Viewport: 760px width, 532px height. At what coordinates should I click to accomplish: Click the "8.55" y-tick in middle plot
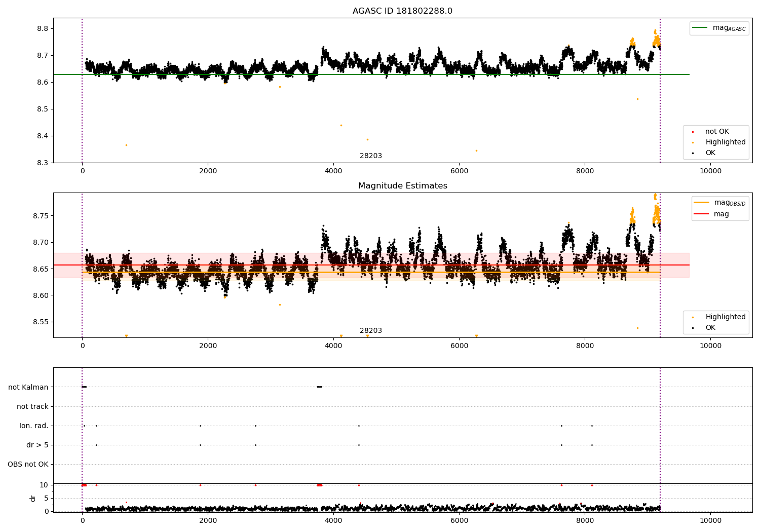click(41, 322)
